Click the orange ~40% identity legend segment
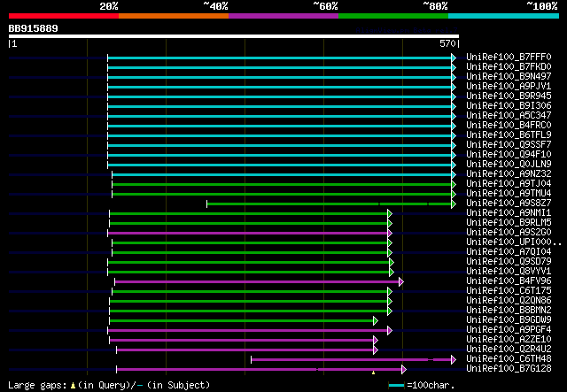Viewport: 567px width, 392px height. click(174, 16)
